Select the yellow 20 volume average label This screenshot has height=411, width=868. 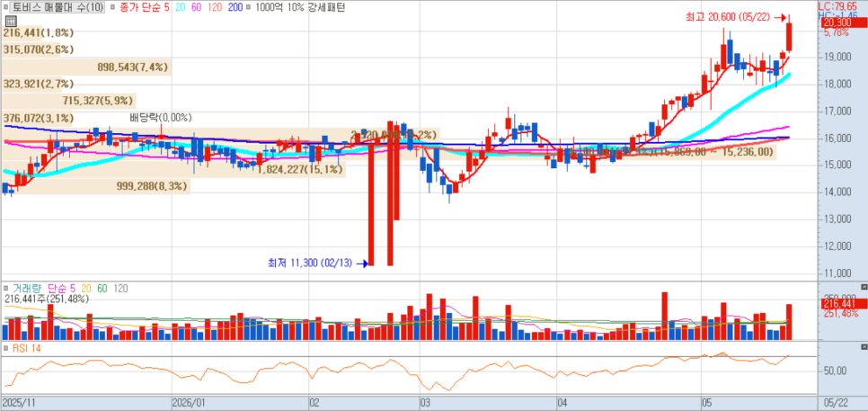[86, 289]
